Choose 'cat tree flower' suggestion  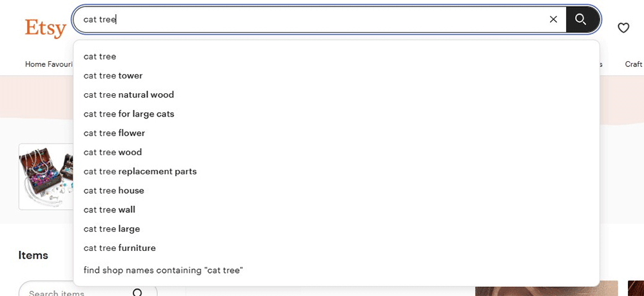[x=115, y=133]
